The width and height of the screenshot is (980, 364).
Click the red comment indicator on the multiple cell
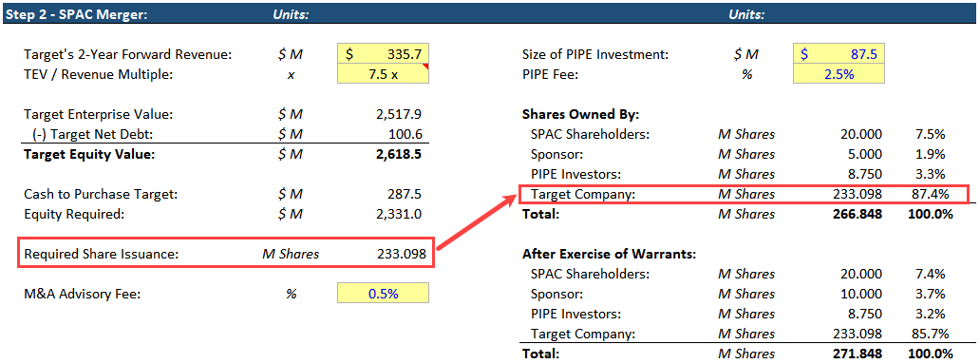click(425, 67)
